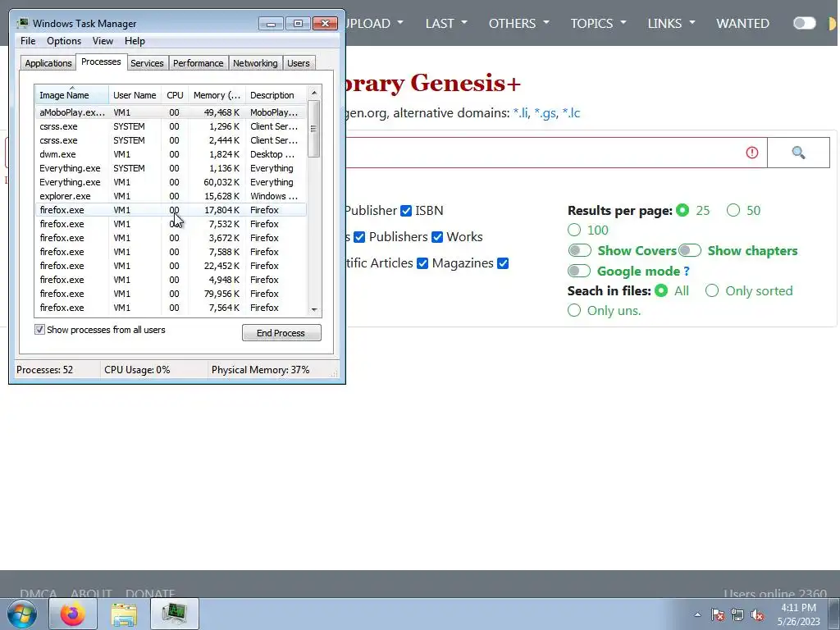
Task: Click the process list scrollbar thumb
Action: (x=314, y=129)
